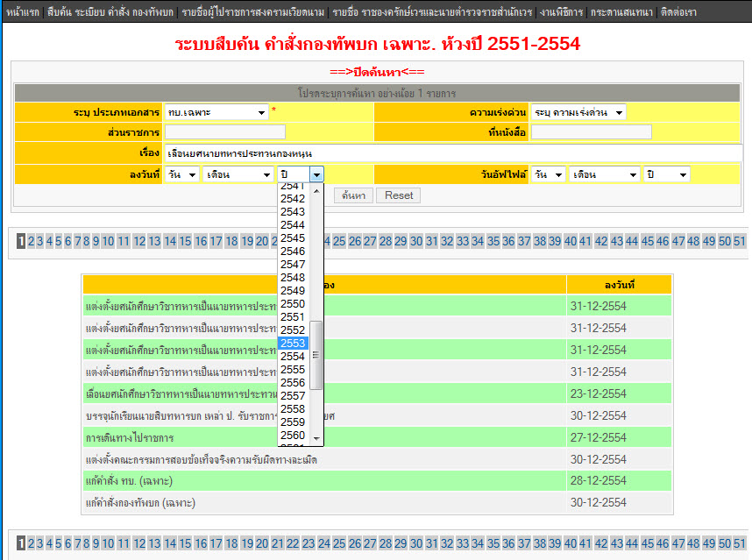Select year 2544 in the open list

click(x=293, y=225)
